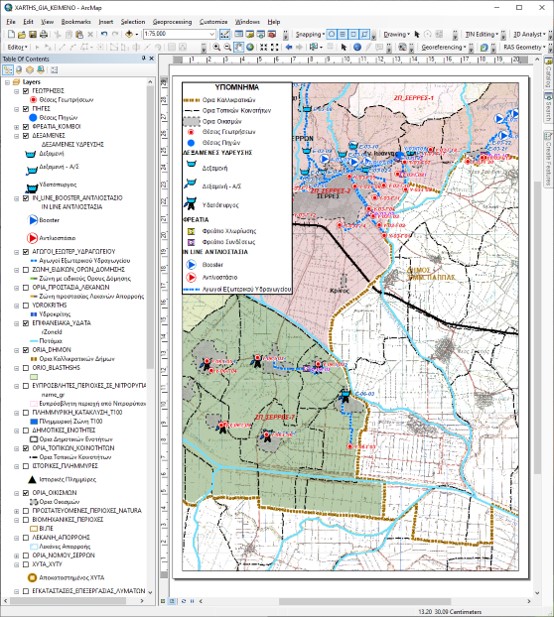Click Fixed Zoom In arrows
Image resolution: width=554 pixels, height=617 pixels.
pos(264,47)
